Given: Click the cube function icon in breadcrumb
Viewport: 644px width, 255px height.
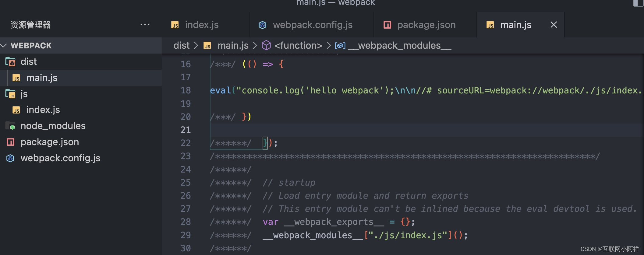Looking at the screenshot, I should pyautogui.click(x=266, y=45).
